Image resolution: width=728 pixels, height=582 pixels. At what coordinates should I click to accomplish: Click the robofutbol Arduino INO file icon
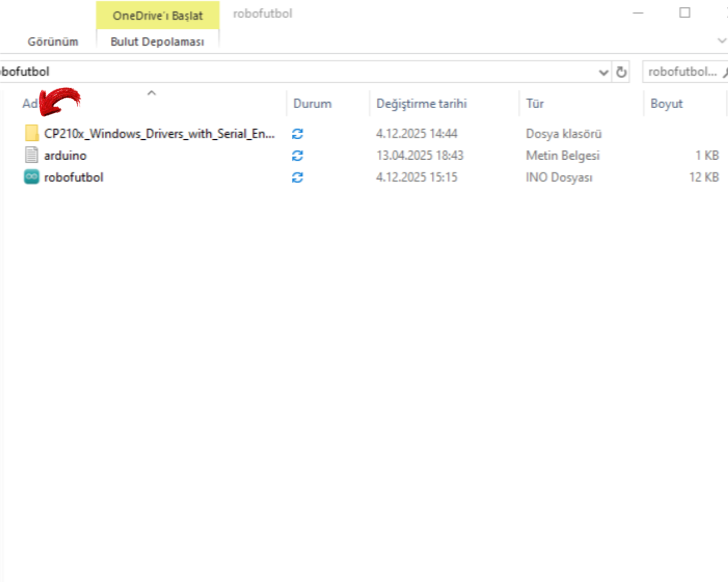tap(32, 177)
